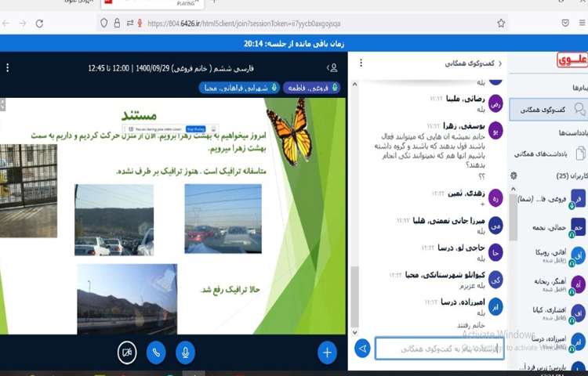Click the remaining session time banner 20:14
Image resolution: width=588 pixels, height=376 pixels.
click(294, 43)
